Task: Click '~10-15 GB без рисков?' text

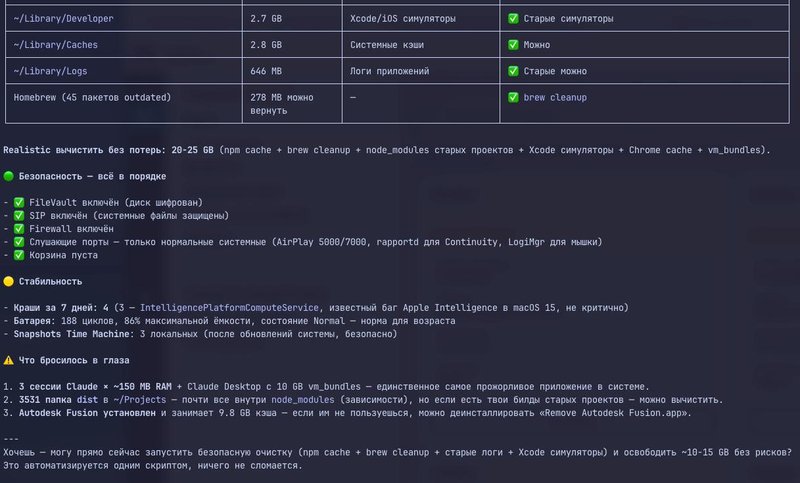Action: click(x=737, y=452)
